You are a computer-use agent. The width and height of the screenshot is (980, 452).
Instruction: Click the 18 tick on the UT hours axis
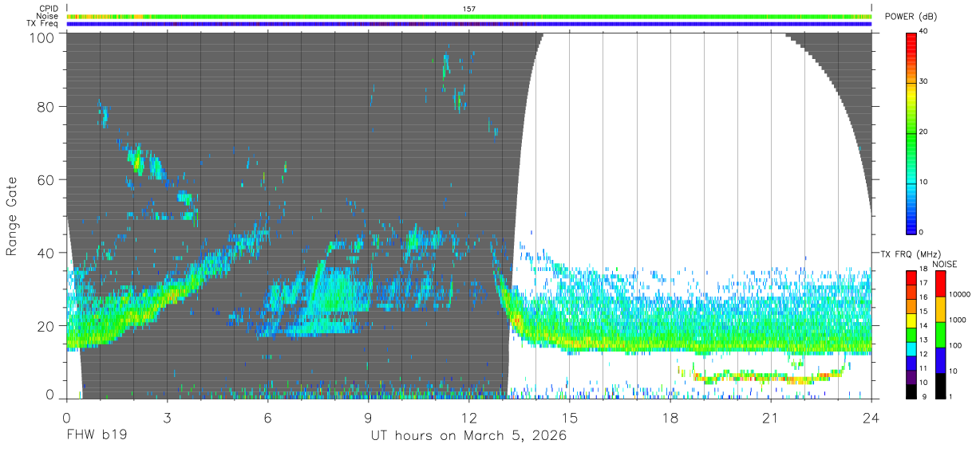(x=670, y=417)
